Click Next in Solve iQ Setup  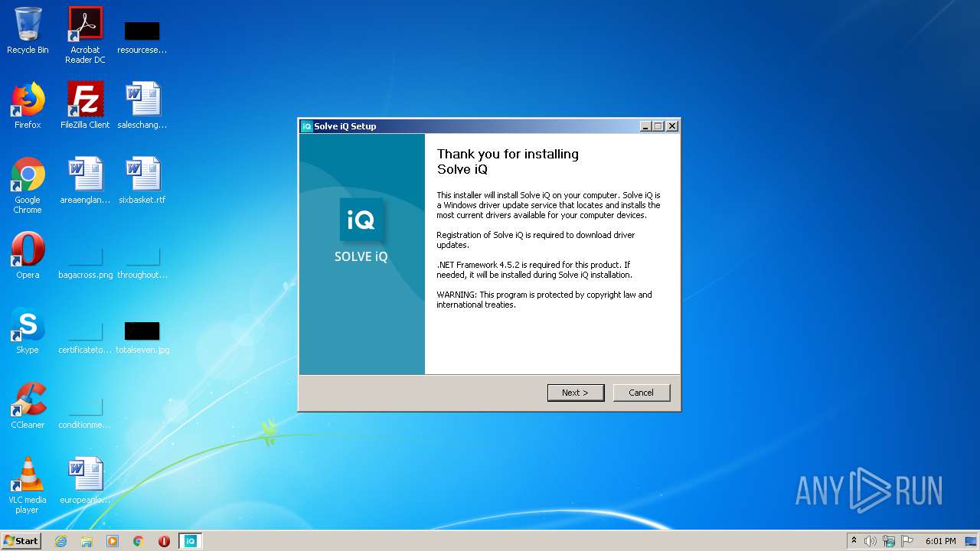point(576,393)
